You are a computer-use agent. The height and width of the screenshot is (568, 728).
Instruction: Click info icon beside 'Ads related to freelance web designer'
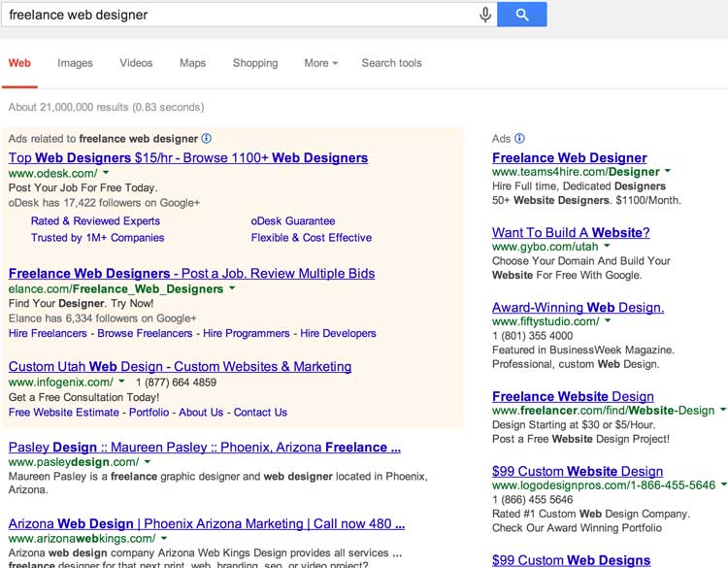[x=206, y=139]
